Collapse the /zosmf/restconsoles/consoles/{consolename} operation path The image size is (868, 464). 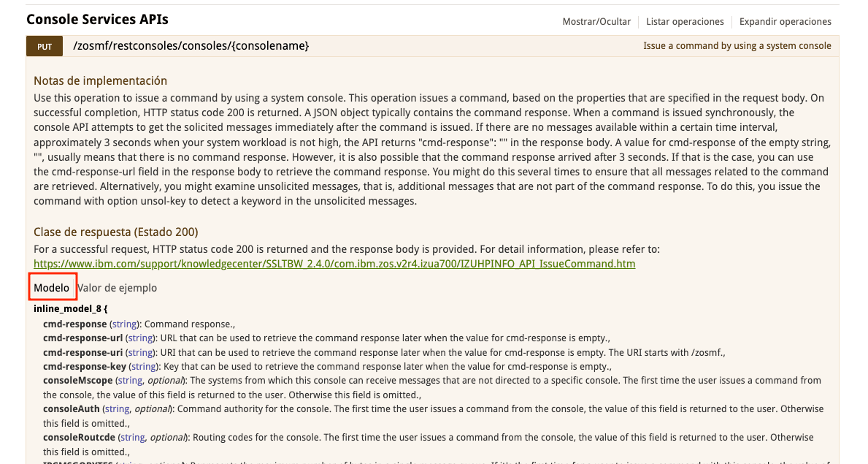[191, 46]
